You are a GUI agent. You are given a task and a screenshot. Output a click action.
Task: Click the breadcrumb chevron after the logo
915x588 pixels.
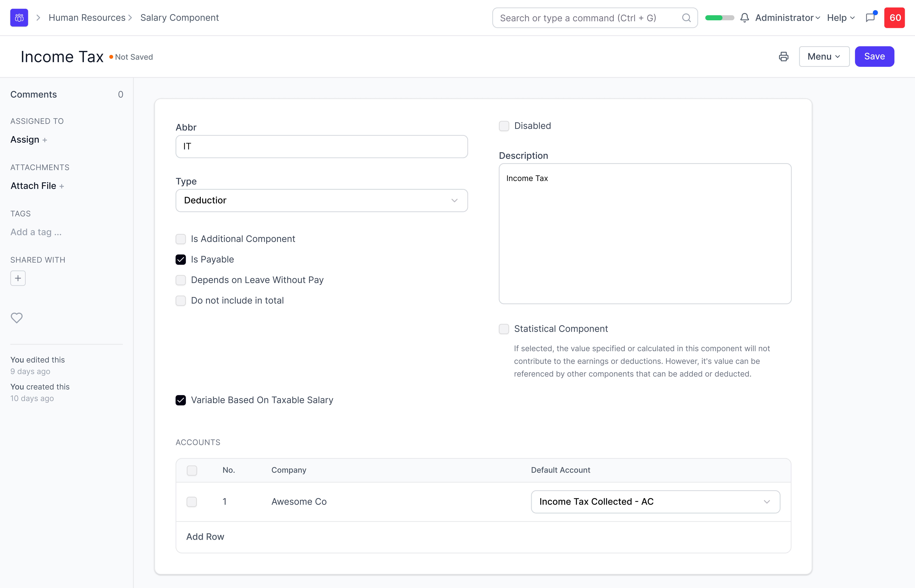(38, 18)
